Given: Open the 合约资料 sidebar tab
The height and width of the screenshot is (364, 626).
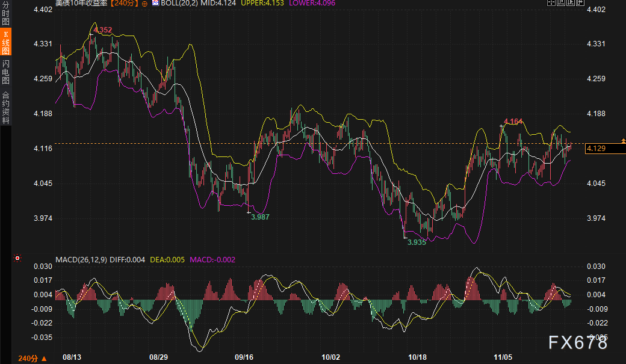Looking at the screenshot, I should click(x=5, y=107).
